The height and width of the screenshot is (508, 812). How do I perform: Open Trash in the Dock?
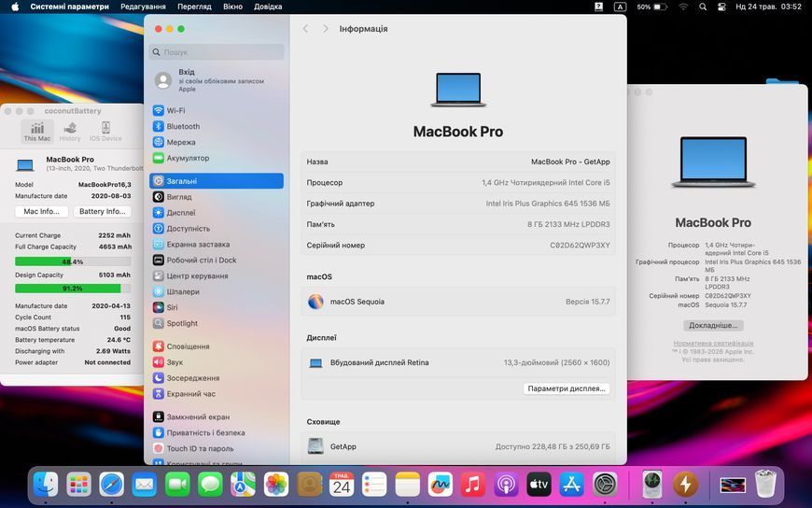[765, 485]
